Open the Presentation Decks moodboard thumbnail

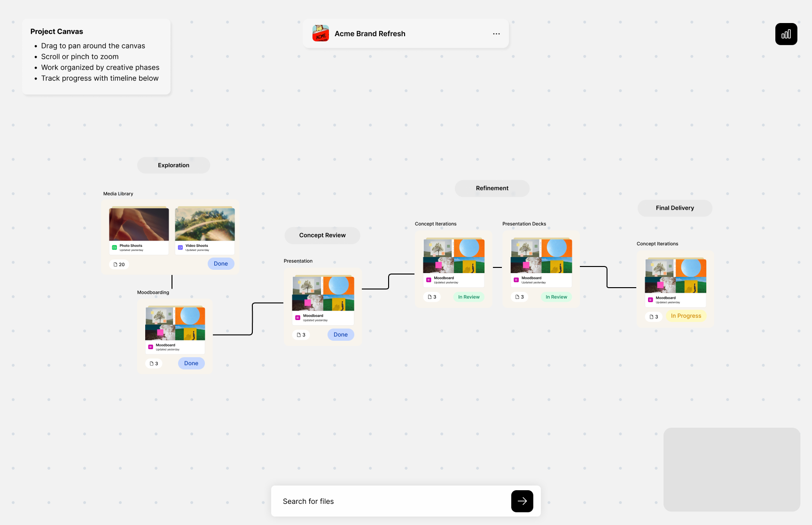click(x=541, y=256)
